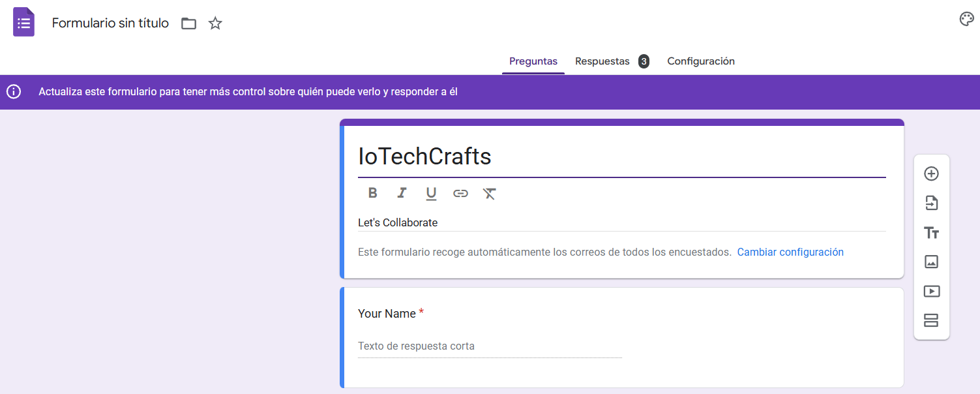The height and width of the screenshot is (394, 980).
Task: Import questions from another form
Action: 931,203
